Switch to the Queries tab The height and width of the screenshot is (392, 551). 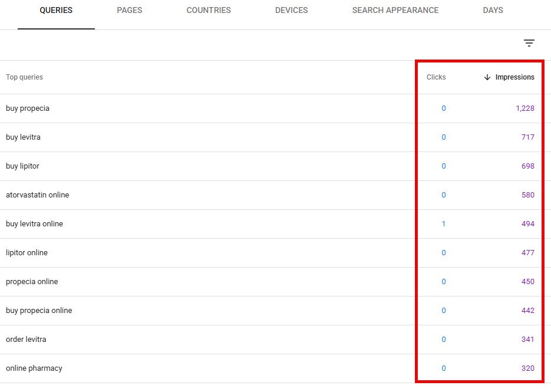tap(56, 10)
